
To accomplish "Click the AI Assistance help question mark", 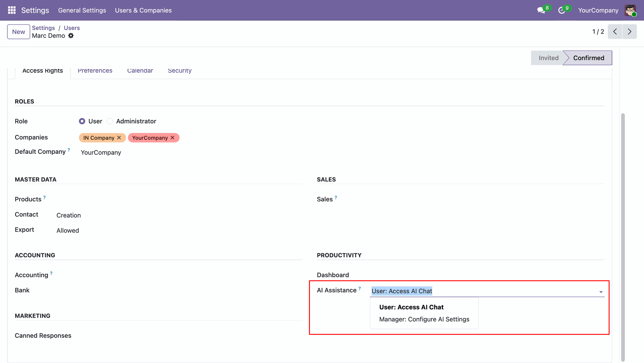I will 360,288.
